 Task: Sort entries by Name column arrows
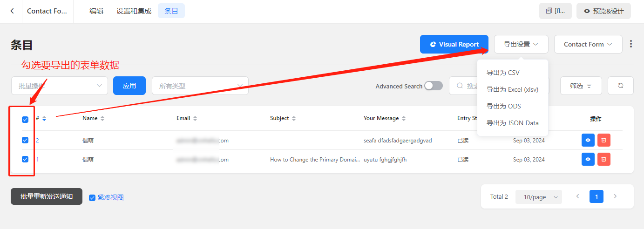click(x=102, y=119)
